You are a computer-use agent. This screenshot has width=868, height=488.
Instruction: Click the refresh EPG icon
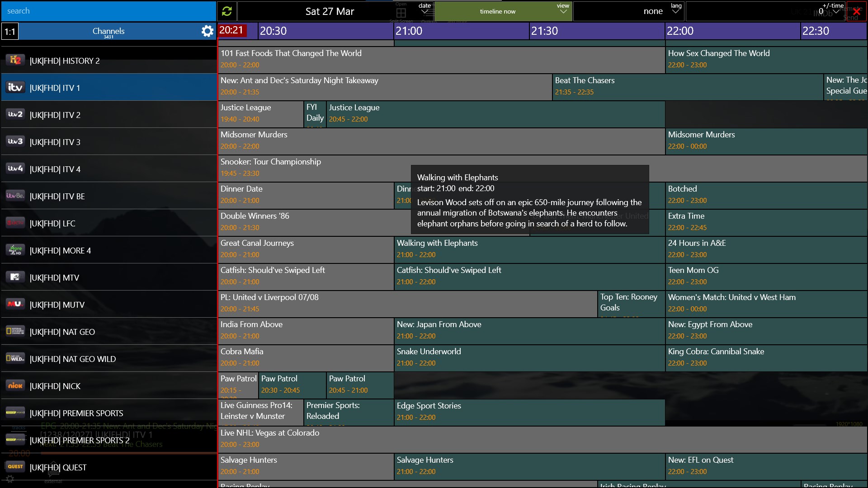click(x=226, y=11)
